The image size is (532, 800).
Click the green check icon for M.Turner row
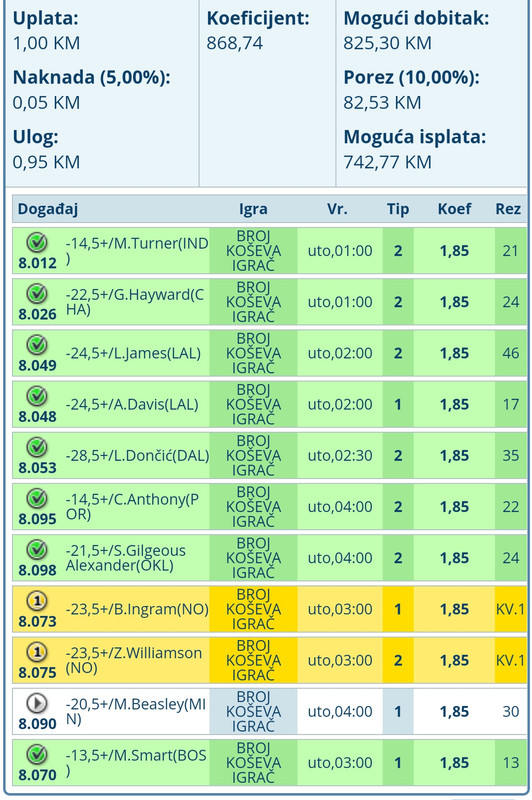tap(37, 243)
